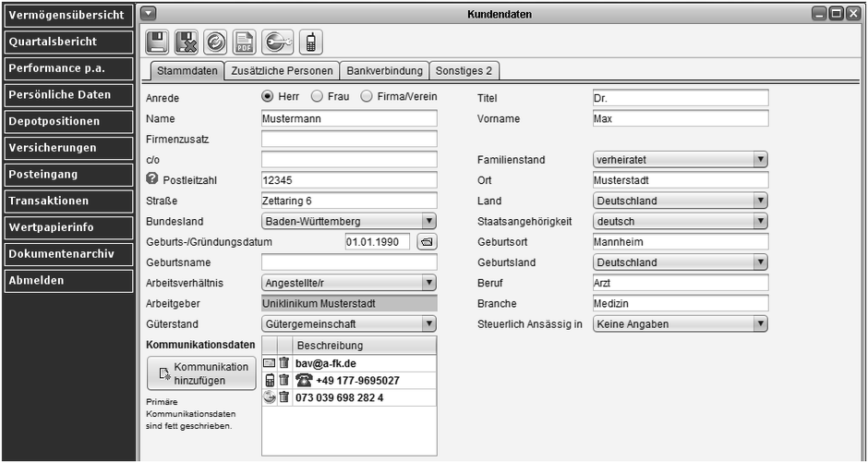Open the birth date calendar picker
Image resolution: width=868 pixels, height=463 pixels.
(426, 242)
